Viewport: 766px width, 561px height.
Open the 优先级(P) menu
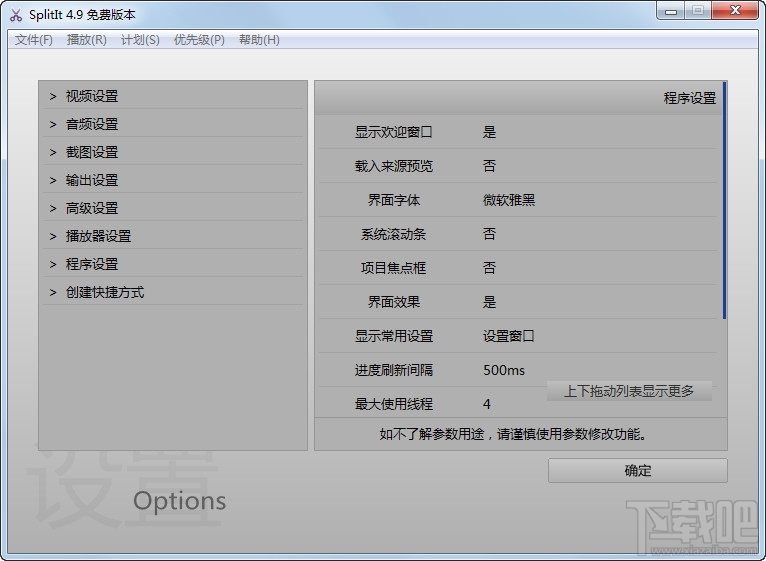tap(199, 40)
